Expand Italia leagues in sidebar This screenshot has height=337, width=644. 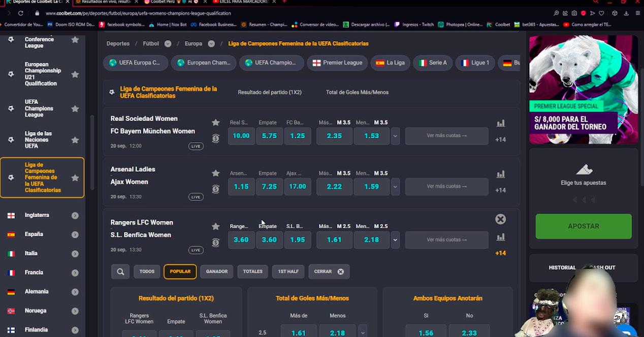(75, 253)
